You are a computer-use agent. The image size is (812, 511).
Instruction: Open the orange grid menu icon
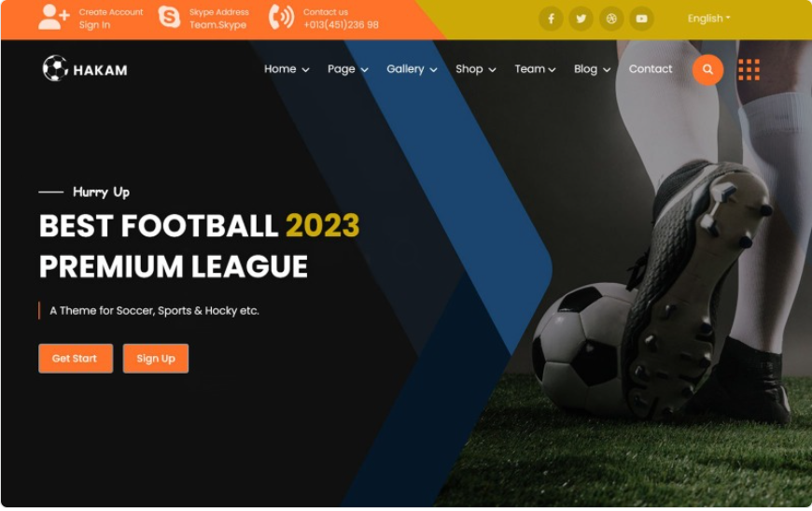pos(749,69)
